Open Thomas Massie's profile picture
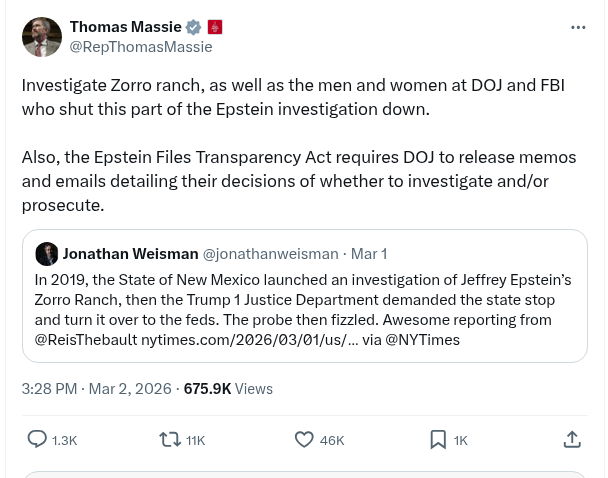608x478 pixels. pyautogui.click(x=42, y=37)
